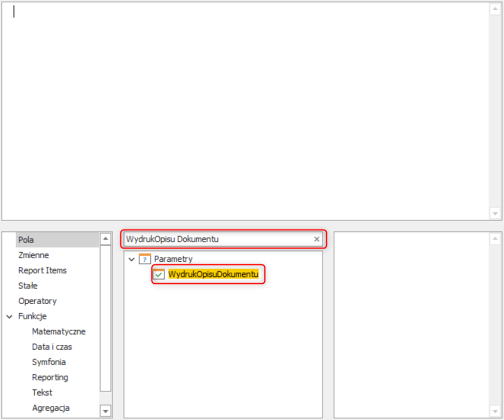Click the Parametry question-mark folder icon
This screenshot has width=504, height=420.
click(x=145, y=259)
